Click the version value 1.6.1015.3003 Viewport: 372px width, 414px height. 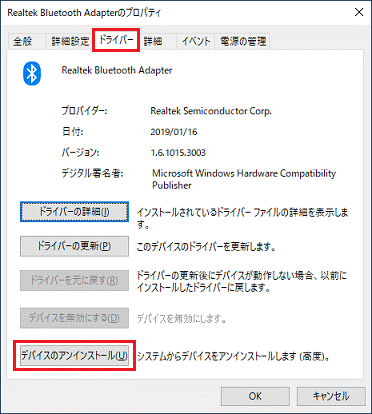pos(178,153)
